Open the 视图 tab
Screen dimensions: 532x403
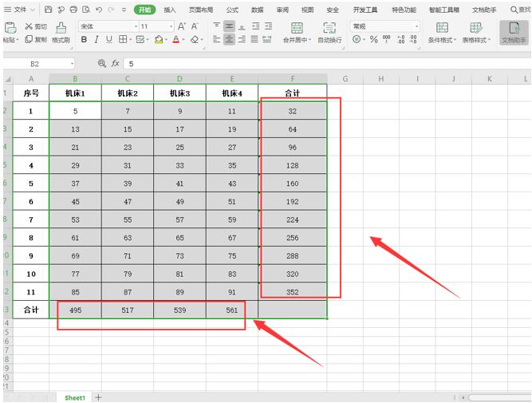click(307, 10)
